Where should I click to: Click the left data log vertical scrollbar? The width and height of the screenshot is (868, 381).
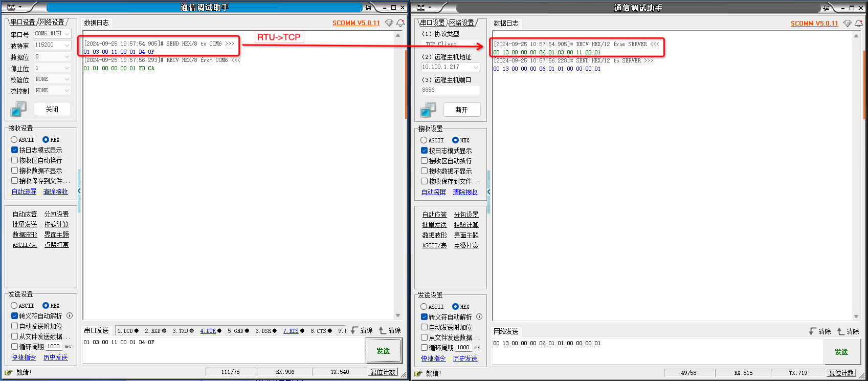(x=398, y=174)
